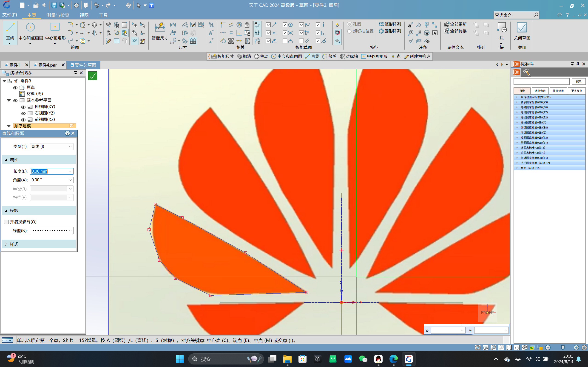This screenshot has width=588, height=367.
Task: Collapse the 属性 section
Action: 6,160
